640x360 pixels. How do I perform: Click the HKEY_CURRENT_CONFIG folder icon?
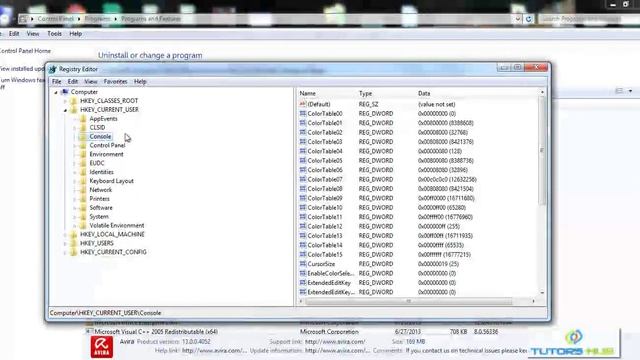click(x=73, y=252)
